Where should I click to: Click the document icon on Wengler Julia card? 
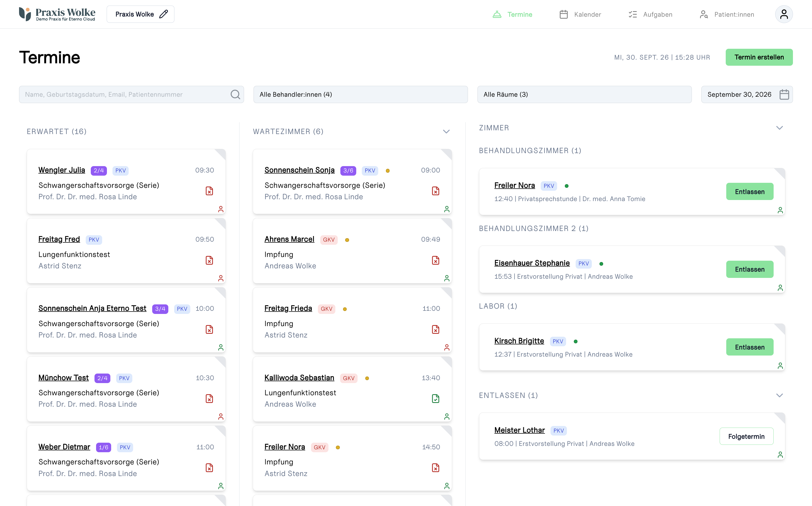tap(209, 191)
